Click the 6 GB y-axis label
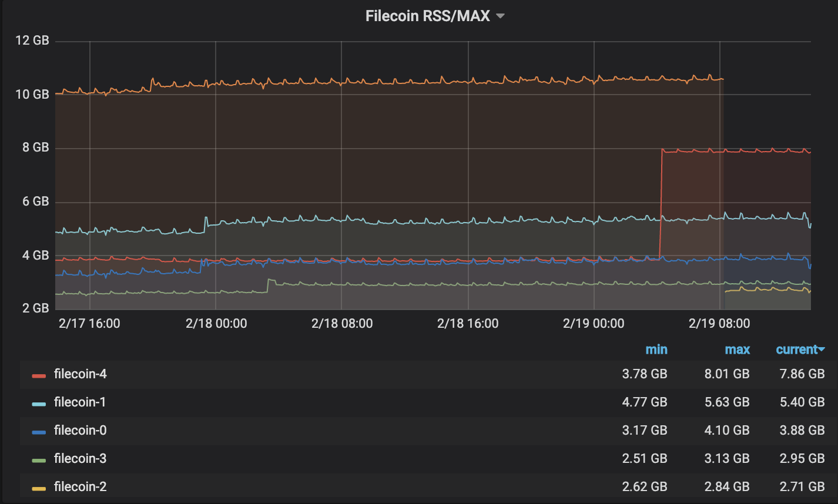Viewport: 838px width, 504px height. coord(36,201)
